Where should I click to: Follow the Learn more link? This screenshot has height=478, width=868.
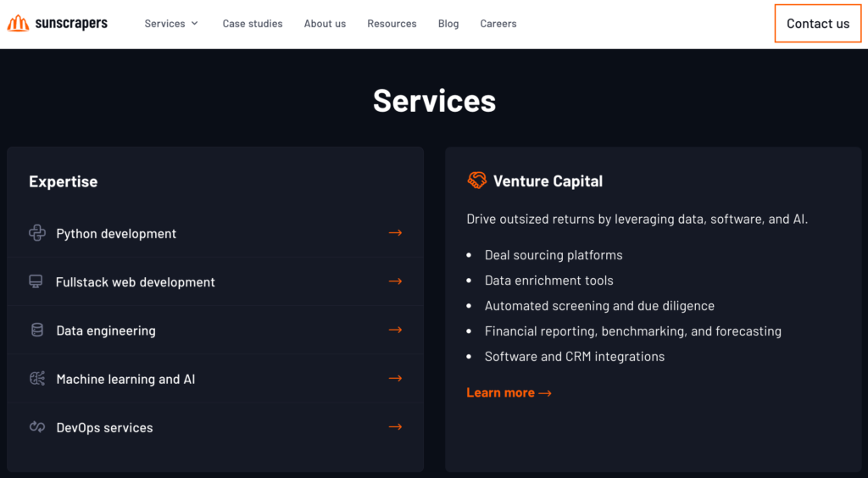509,392
